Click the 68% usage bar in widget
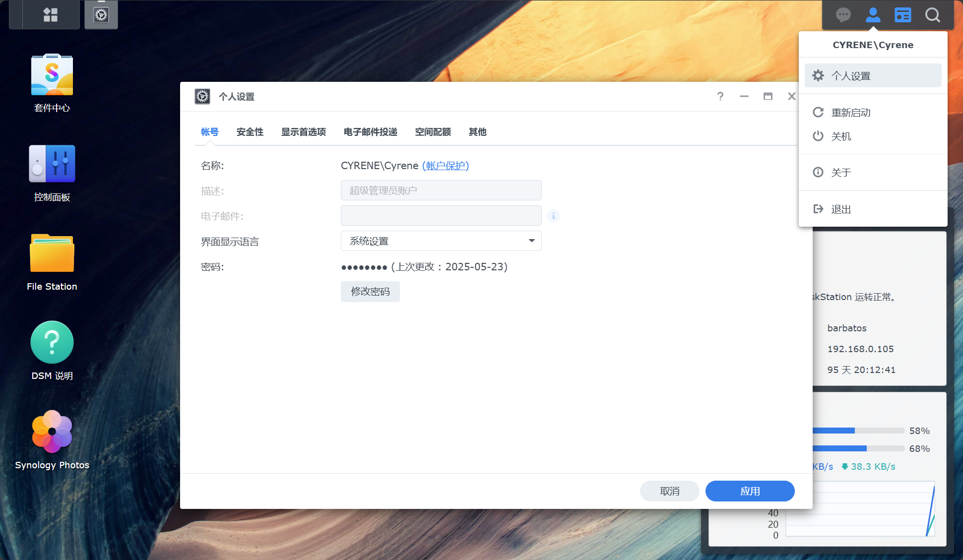Screen dimensions: 963x560 pos(858,448)
